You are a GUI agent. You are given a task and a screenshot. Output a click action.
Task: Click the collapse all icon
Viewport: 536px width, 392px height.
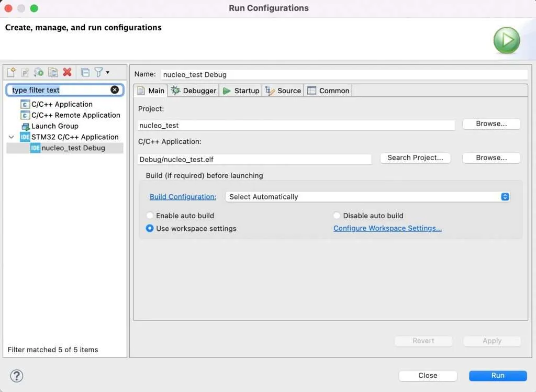(x=85, y=72)
